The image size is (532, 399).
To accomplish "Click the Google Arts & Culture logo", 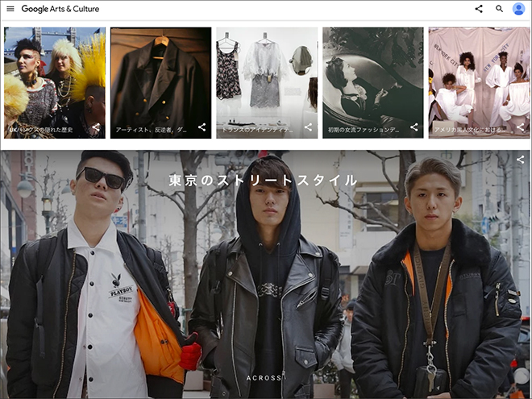I will (x=60, y=9).
